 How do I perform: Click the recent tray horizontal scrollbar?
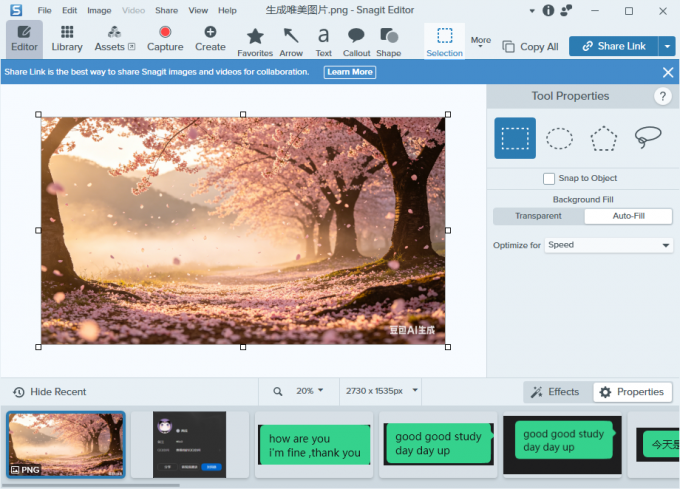(x=91, y=485)
